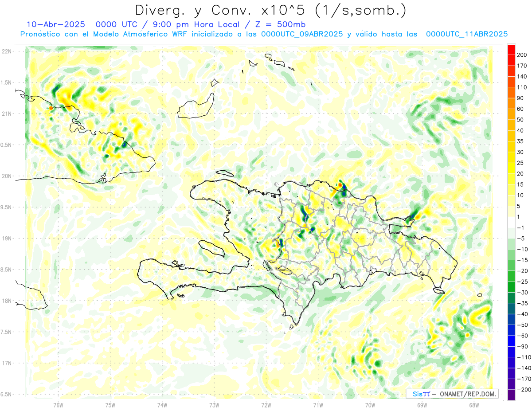Click the '69W' longitude label
This screenshot has height=411, width=532.
coord(422,405)
